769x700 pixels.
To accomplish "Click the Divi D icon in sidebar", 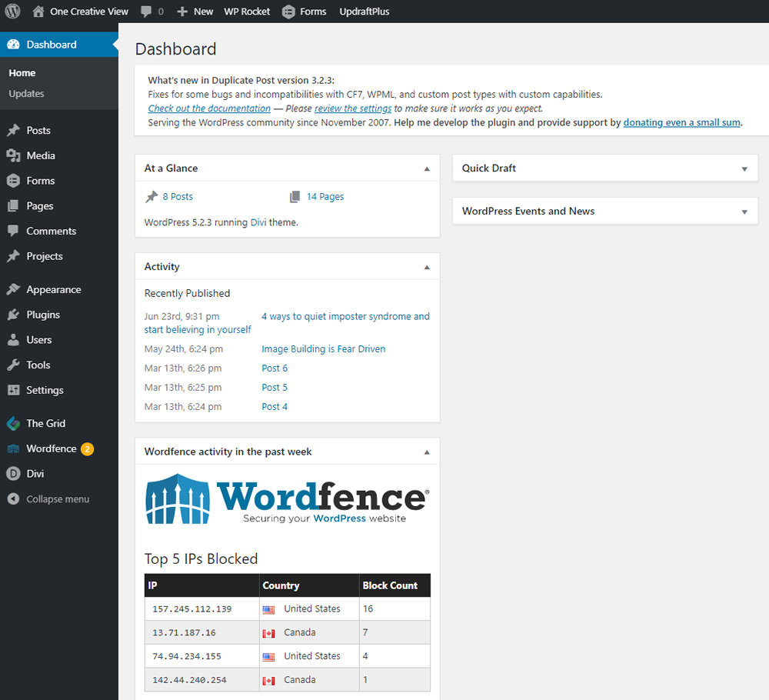I will [13, 473].
